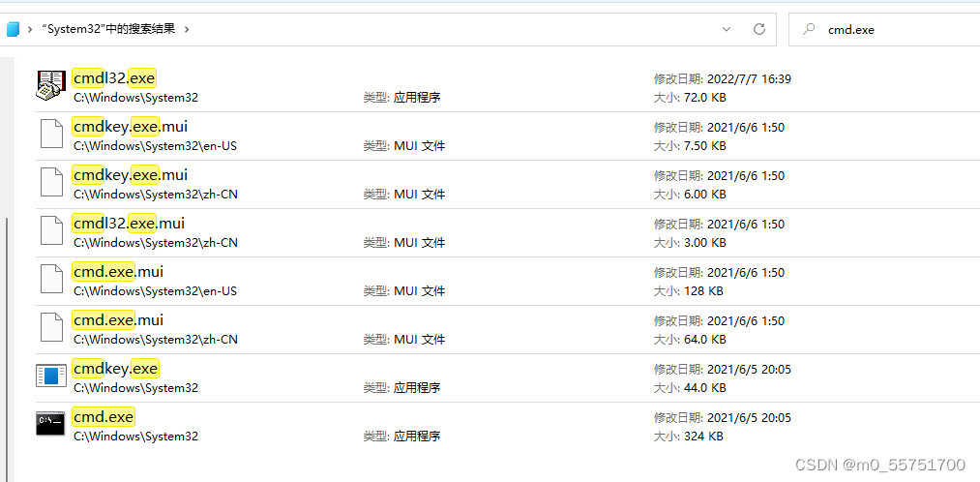
Task: Click the blue location icon in the address bar
Action: pos(13,29)
